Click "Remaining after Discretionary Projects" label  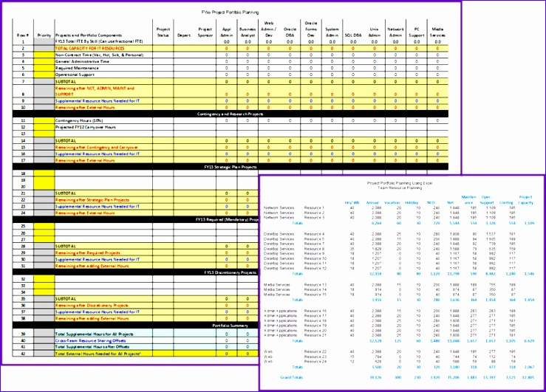click(x=92, y=306)
